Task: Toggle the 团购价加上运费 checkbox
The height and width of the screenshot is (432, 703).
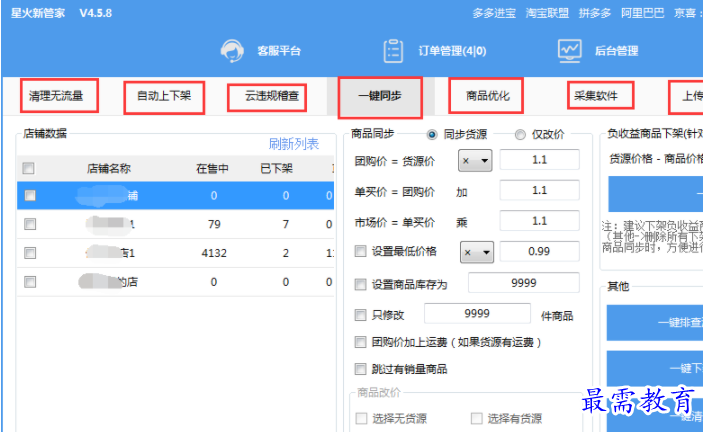Action: 360,342
